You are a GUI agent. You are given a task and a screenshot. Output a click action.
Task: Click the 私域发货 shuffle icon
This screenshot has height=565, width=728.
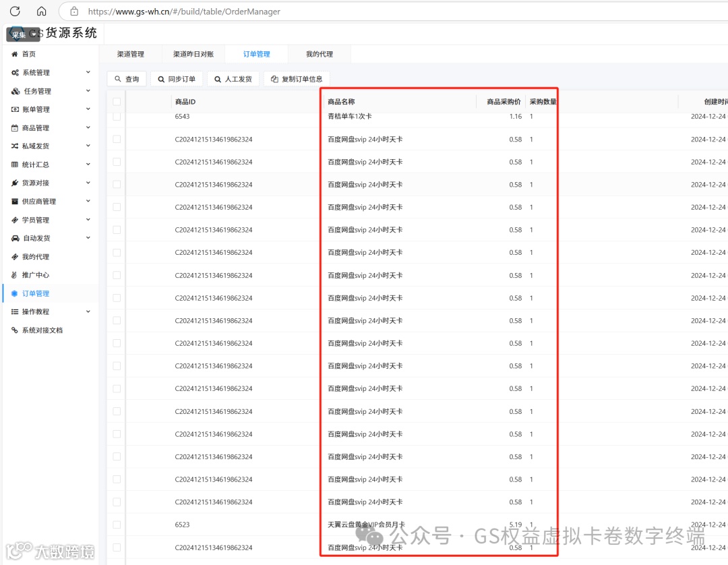(15, 146)
